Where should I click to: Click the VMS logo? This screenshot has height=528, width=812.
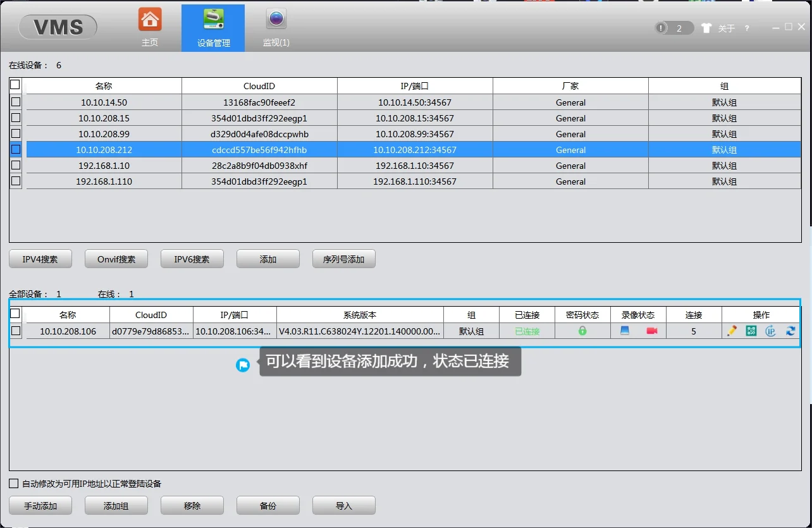[x=58, y=27]
